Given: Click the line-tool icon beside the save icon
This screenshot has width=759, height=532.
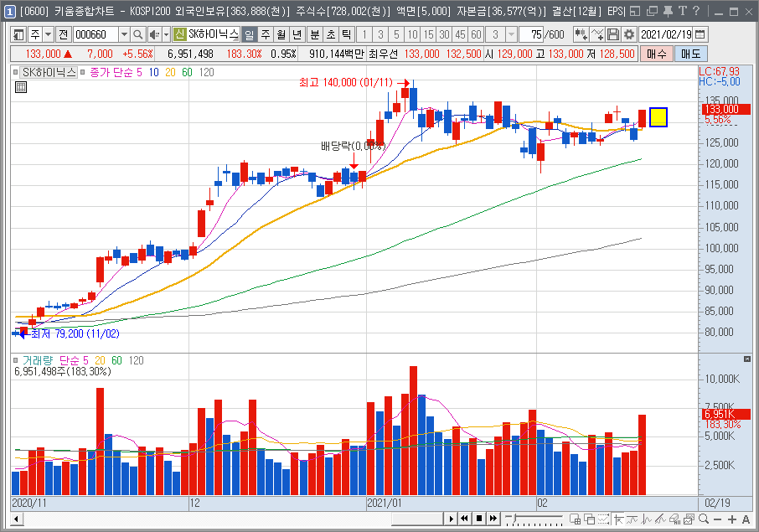Looking at the screenshot, I should point(597,34).
